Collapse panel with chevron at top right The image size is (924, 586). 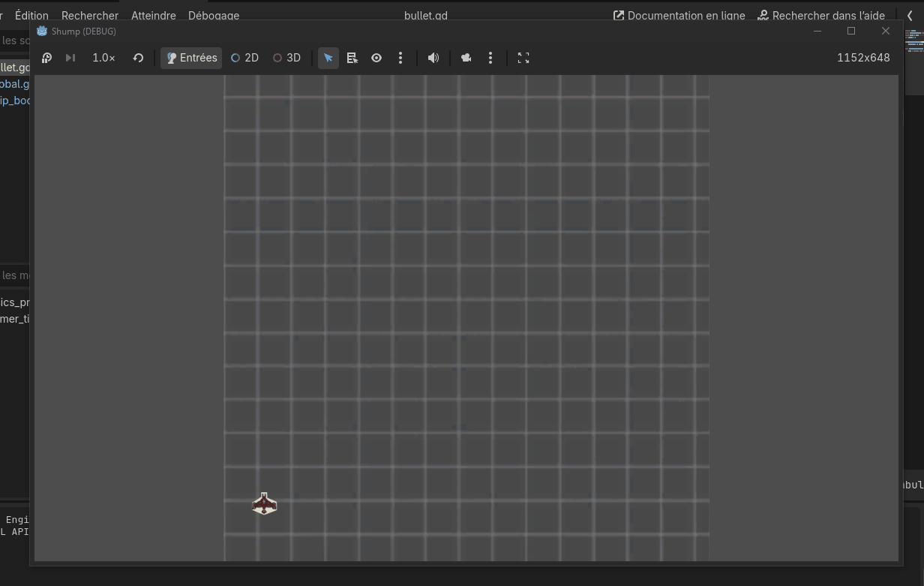pos(910,15)
